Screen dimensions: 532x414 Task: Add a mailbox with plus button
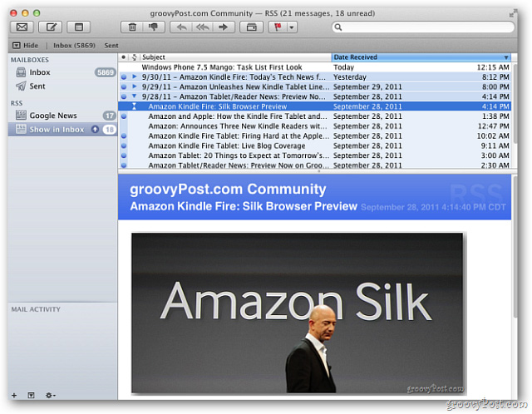14,396
